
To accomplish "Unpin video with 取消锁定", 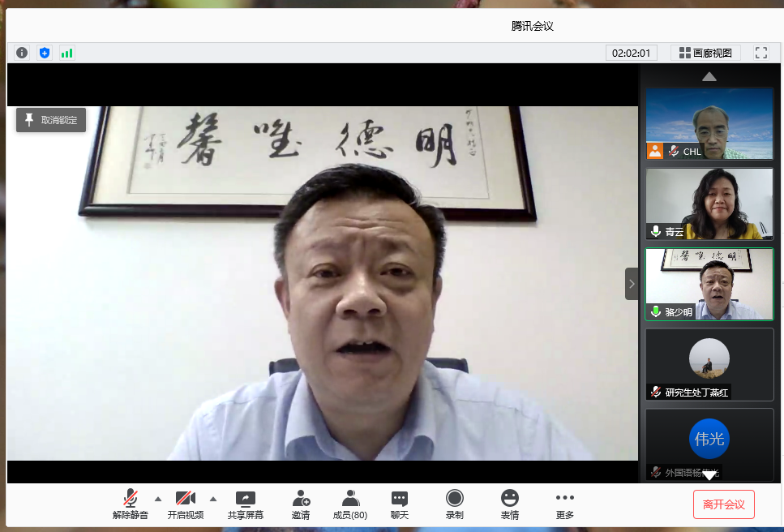I will 51,120.
